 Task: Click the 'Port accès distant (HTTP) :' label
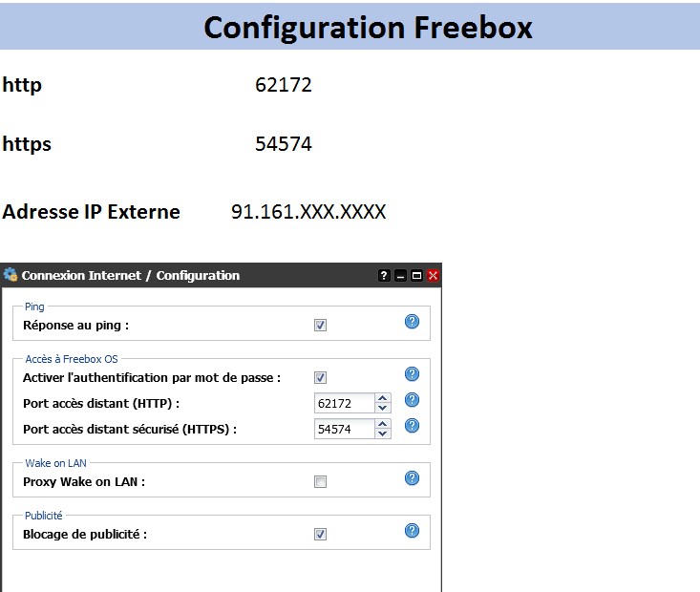101,404
